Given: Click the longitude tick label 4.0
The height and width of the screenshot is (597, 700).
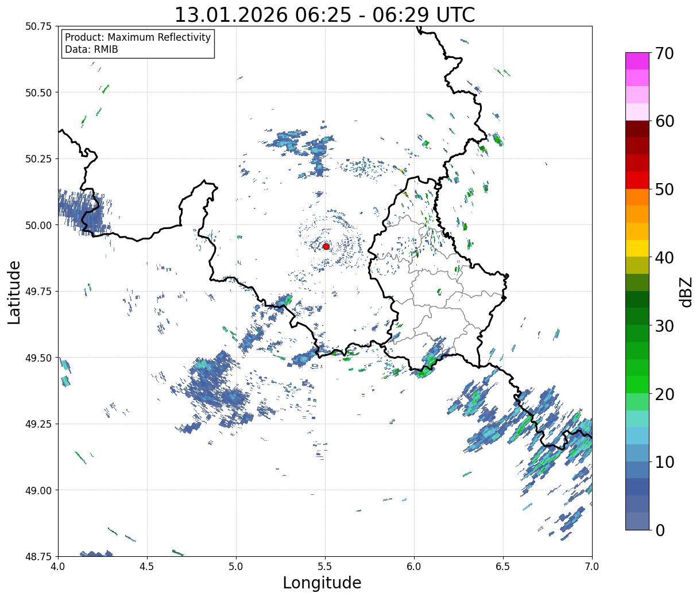Looking at the screenshot, I should click(58, 566).
